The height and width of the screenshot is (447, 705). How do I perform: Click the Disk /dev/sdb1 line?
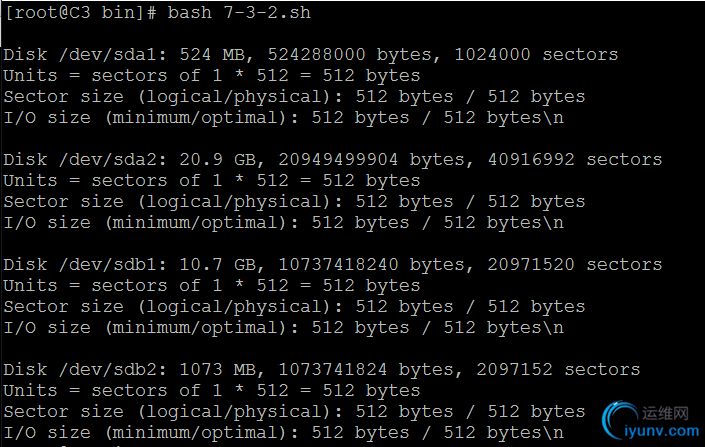coord(333,265)
